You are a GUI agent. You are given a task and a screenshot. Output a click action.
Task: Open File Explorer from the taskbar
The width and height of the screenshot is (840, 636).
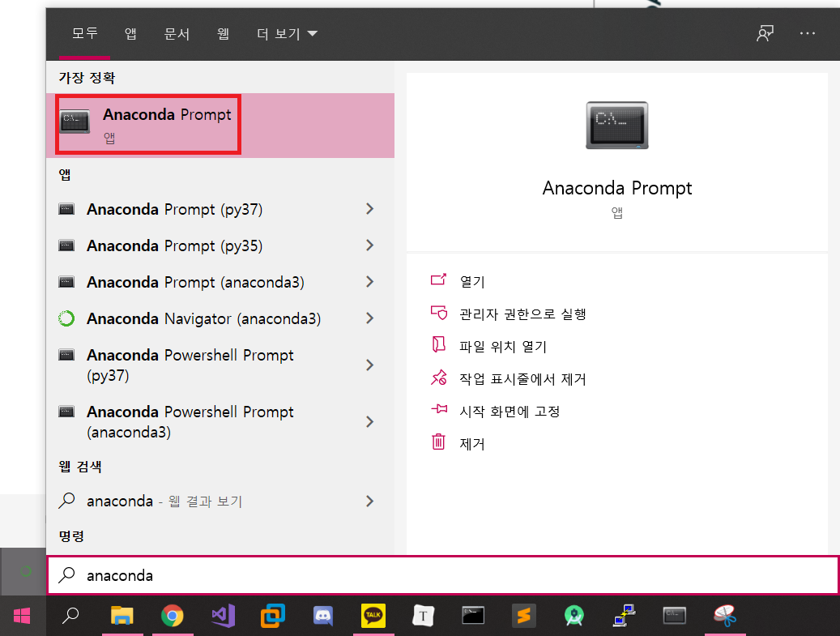122,616
